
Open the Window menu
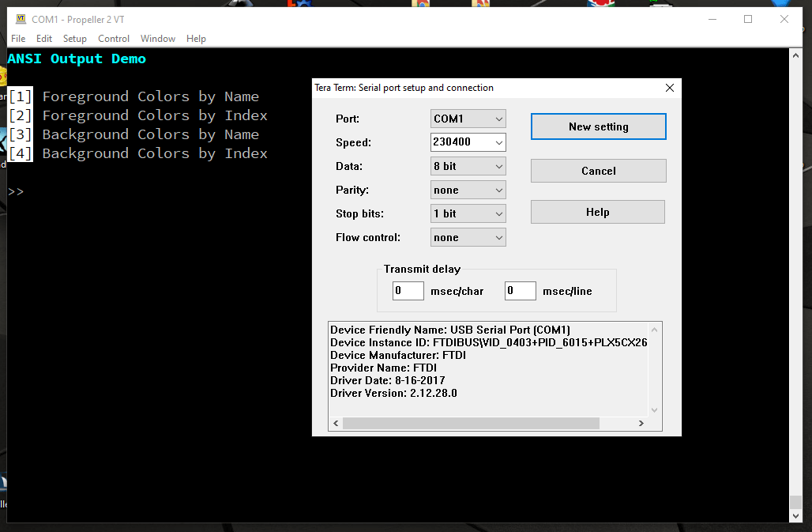[x=157, y=38]
